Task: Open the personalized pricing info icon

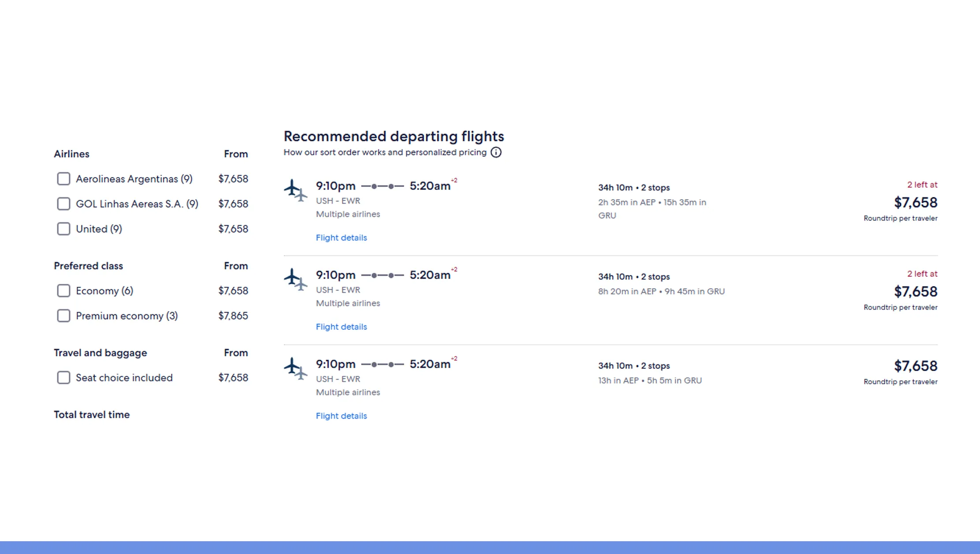Action: coord(496,152)
